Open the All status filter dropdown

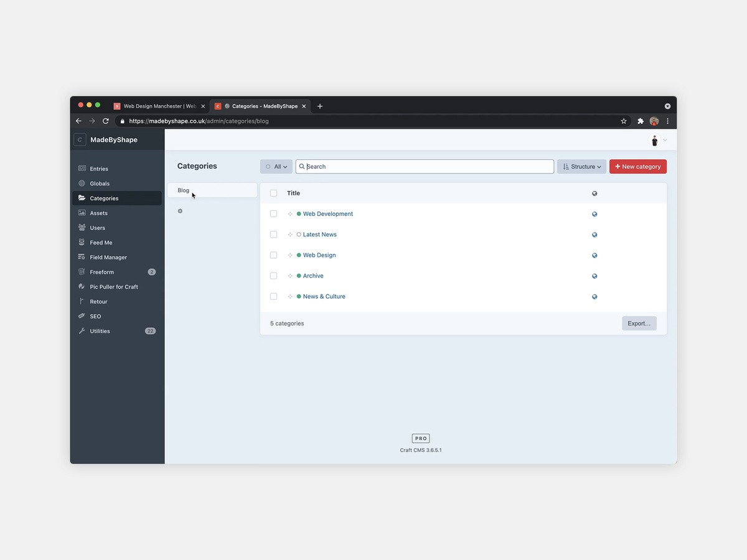click(x=276, y=166)
